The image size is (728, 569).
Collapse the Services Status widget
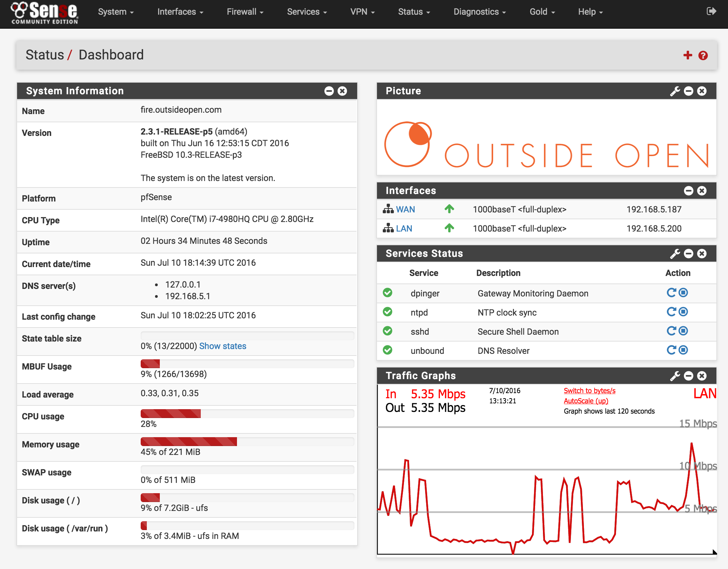coord(688,254)
